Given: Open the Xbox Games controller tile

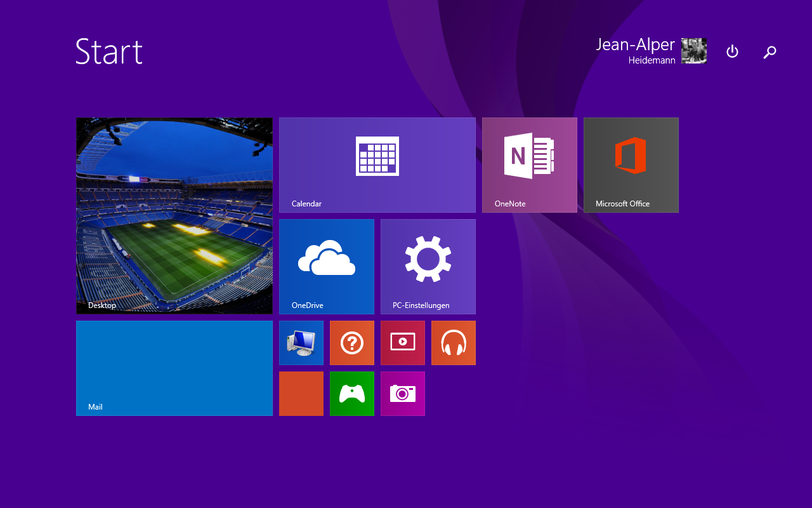Looking at the screenshot, I should pyautogui.click(x=352, y=394).
